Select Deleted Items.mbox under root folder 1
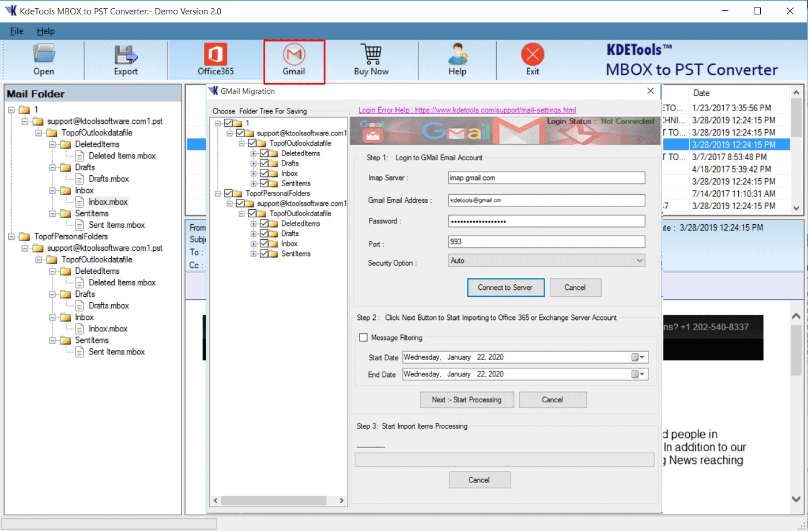Image resolution: width=808 pixels, height=532 pixels. pyautogui.click(x=122, y=156)
